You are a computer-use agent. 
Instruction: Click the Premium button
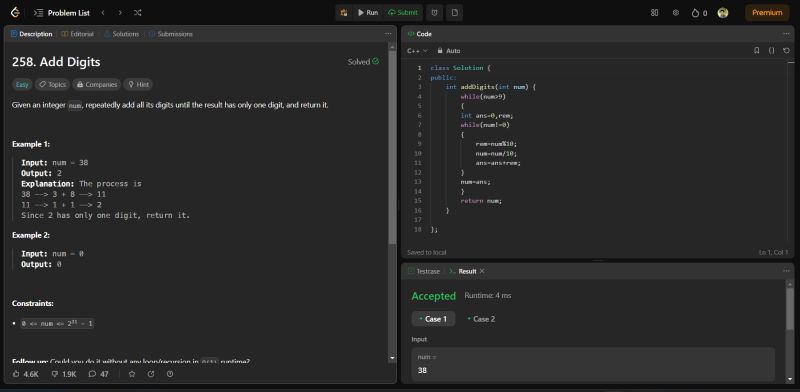click(767, 13)
